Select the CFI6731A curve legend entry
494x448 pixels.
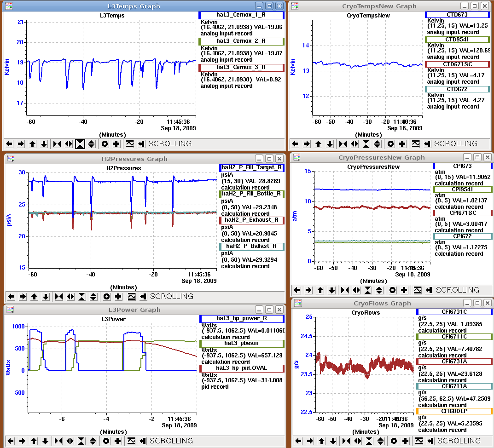pos(454,362)
